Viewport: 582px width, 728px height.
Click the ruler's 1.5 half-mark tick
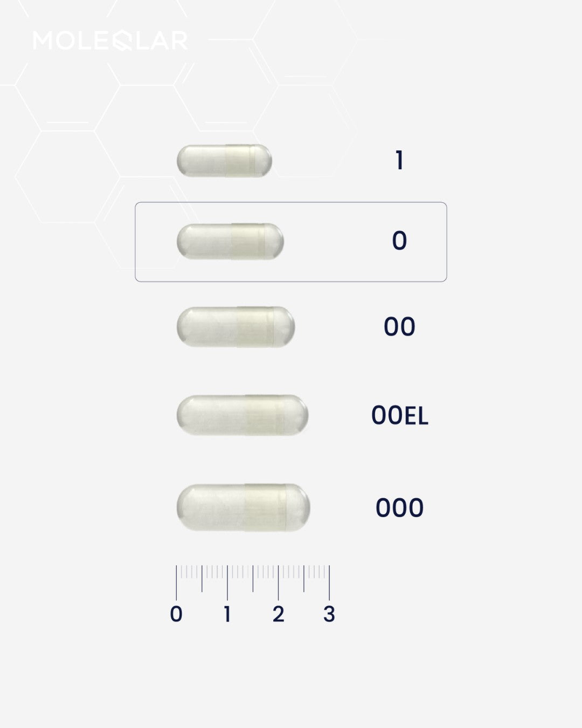[x=253, y=579]
